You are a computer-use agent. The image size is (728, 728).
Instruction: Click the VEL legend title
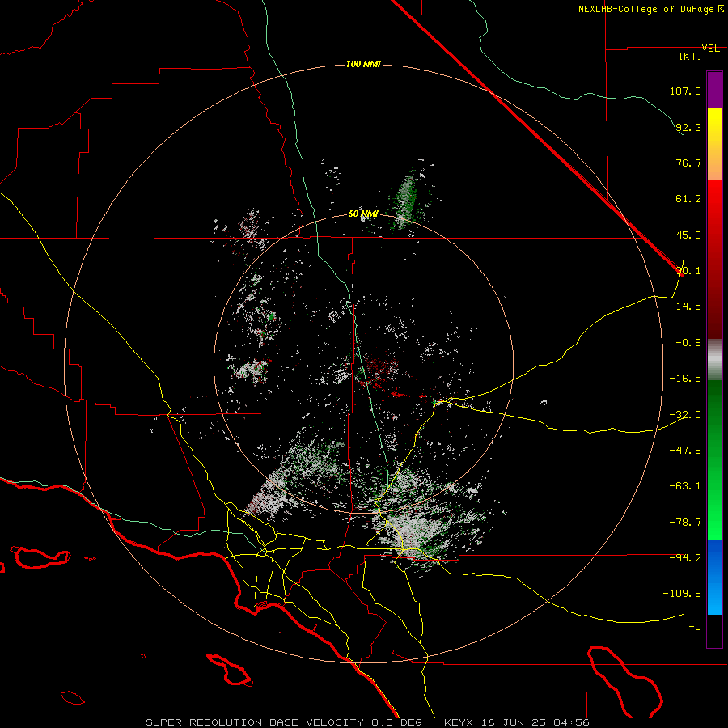pyautogui.click(x=710, y=48)
